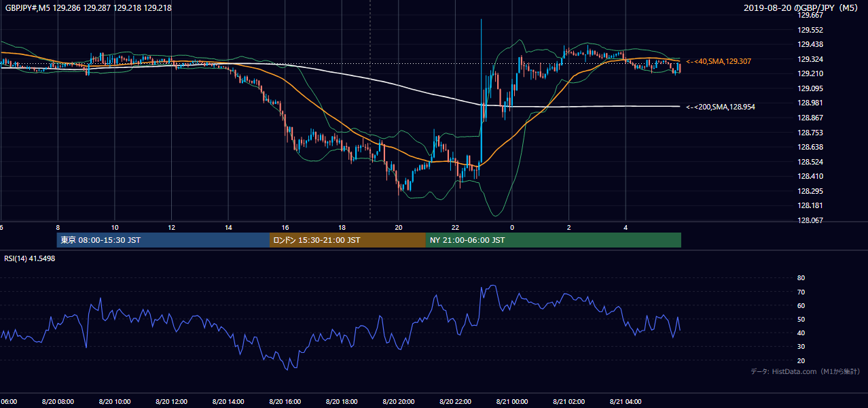Click the 128.867 price axis label
868x408 pixels.
[810, 118]
